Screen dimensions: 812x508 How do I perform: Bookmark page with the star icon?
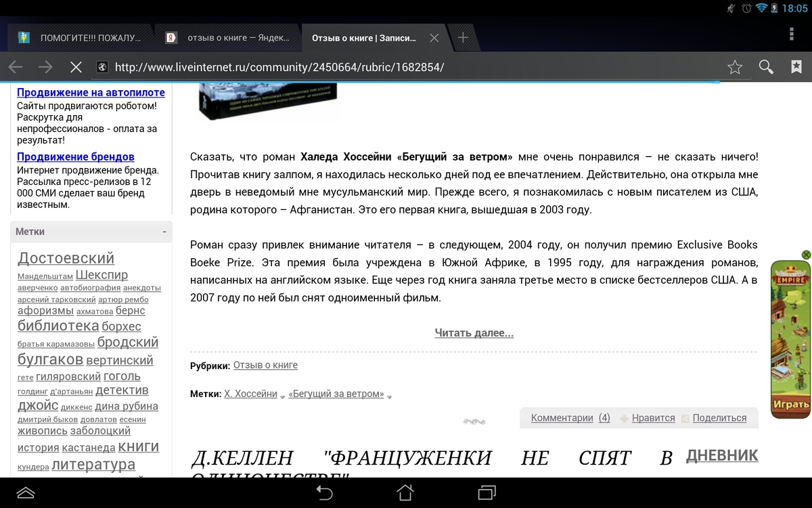point(735,66)
